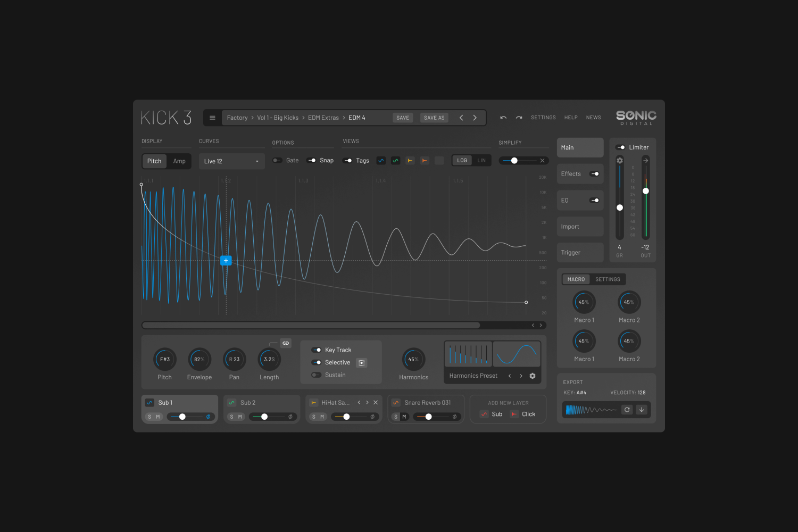The height and width of the screenshot is (532, 798).
Task: Open the Import panel
Action: (580, 227)
